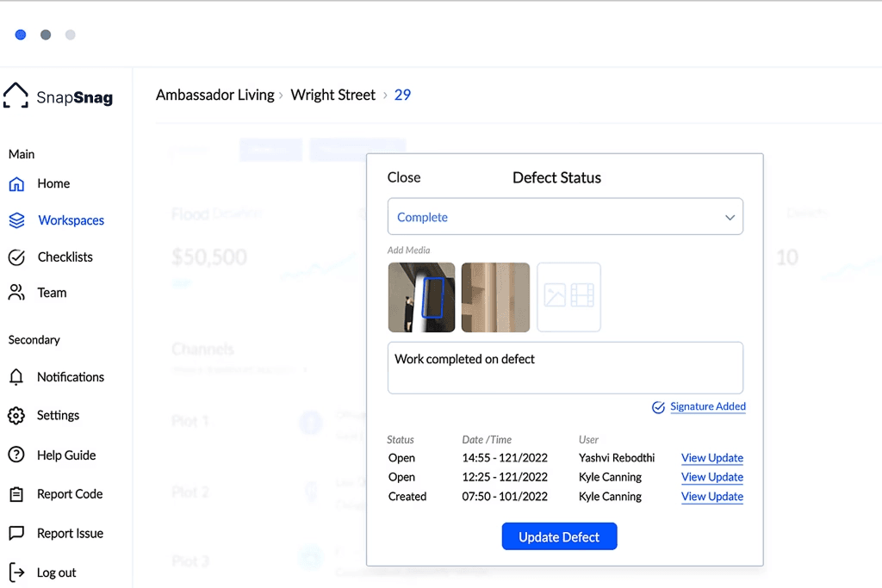882x588 pixels.
Task: Click the SnapSnag house logo icon
Action: (x=16, y=96)
